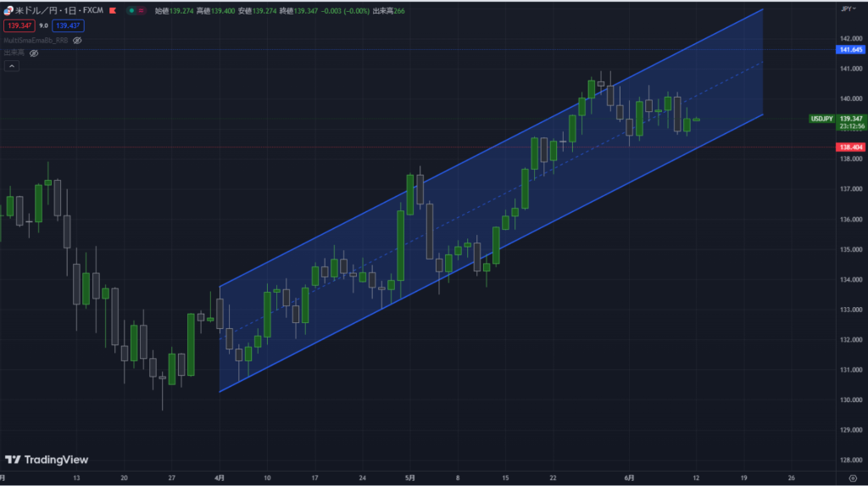Toggle visibility of MultiSmaEmaBb_RRB indicator
Image resolution: width=868 pixels, height=486 pixels.
pyautogui.click(x=77, y=40)
